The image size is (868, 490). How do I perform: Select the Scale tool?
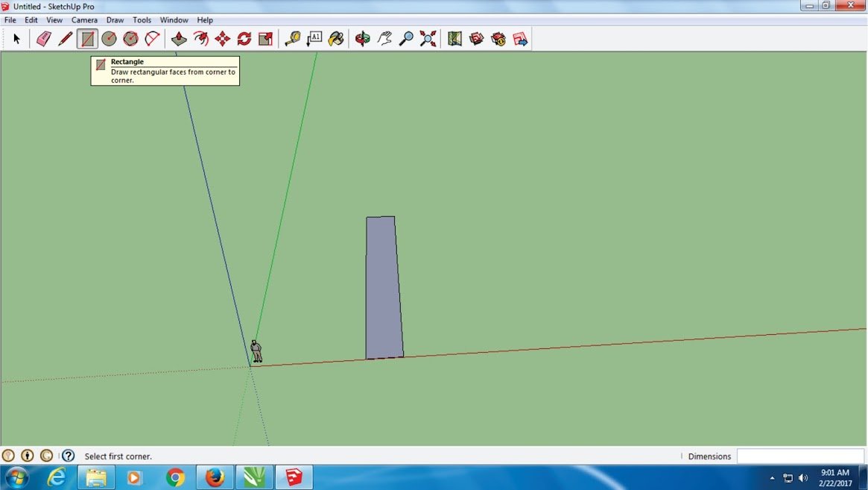266,39
